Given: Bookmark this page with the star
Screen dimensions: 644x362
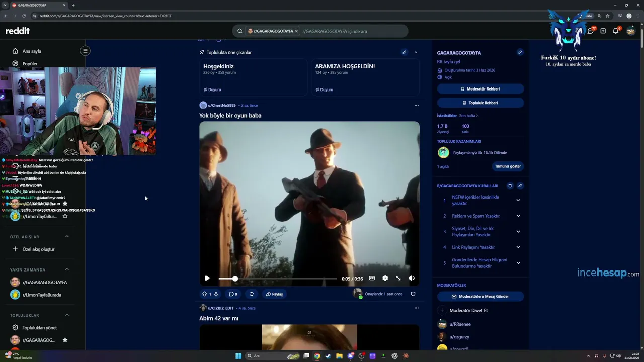Looking at the screenshot, I should [607, 16].
